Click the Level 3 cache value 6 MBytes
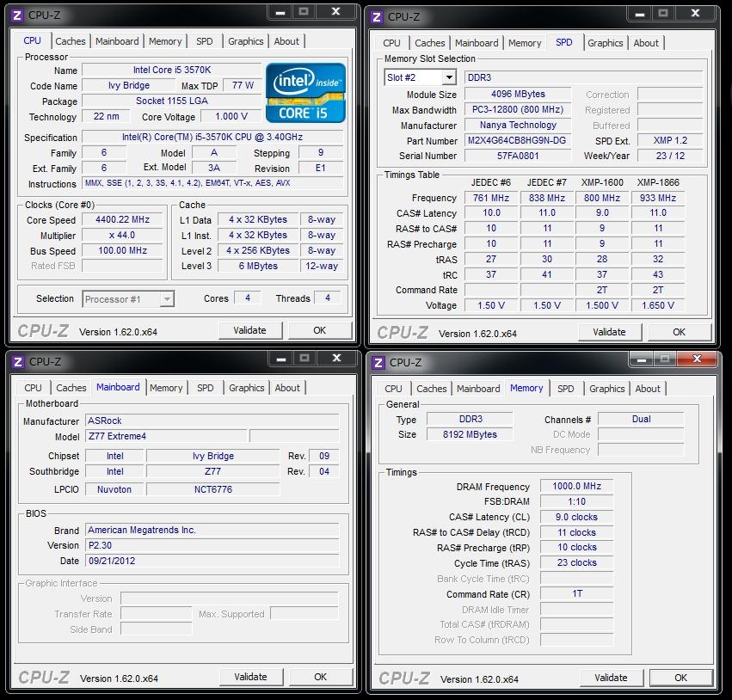The width and height of the screenshot is (732, 700). 258,266
